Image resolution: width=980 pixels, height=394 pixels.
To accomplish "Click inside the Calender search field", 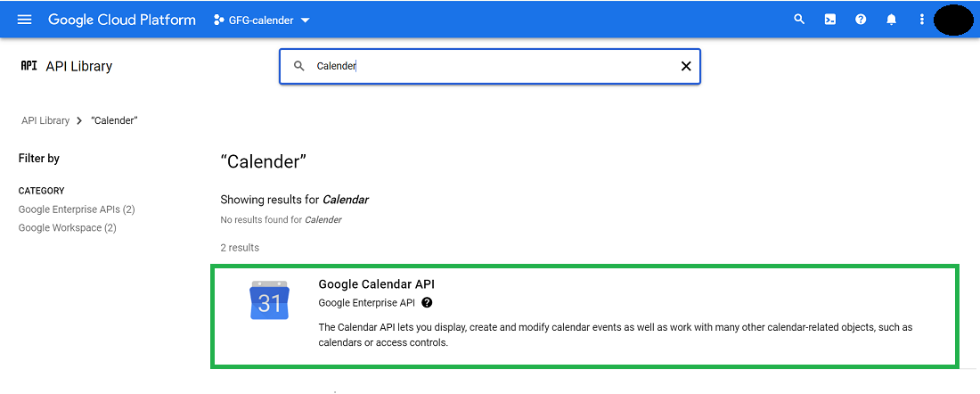I will [x=490, y=66].
